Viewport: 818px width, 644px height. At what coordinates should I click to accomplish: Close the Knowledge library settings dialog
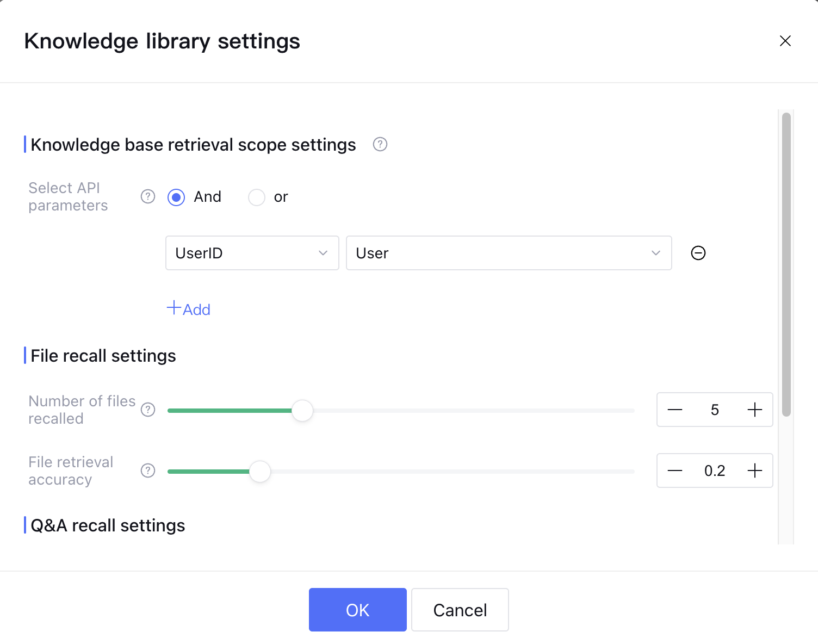coord(785,41)
